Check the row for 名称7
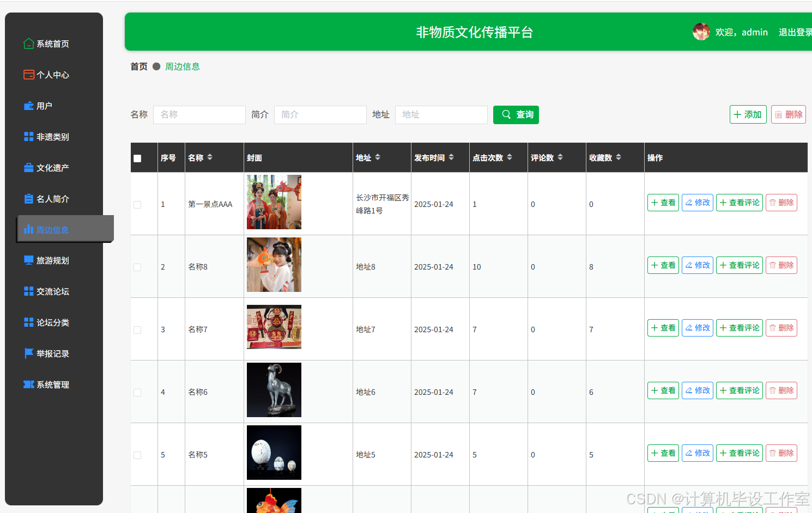 tap(137, 330)
